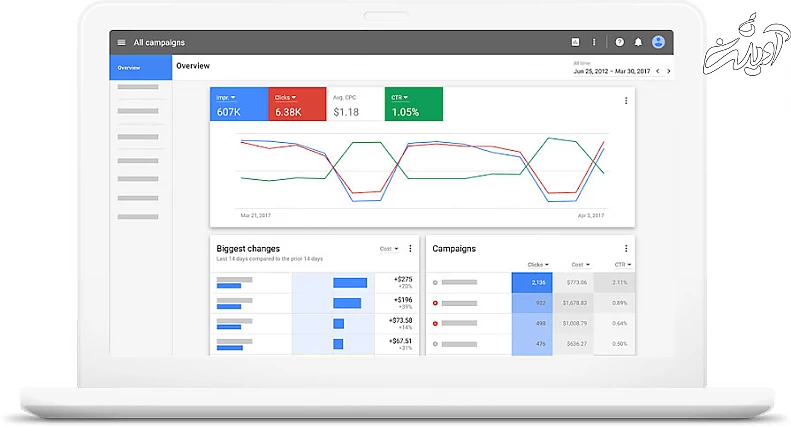Open more options in the top header bar
The width and height of the screenshot is (791, 427).
point(594,43)
